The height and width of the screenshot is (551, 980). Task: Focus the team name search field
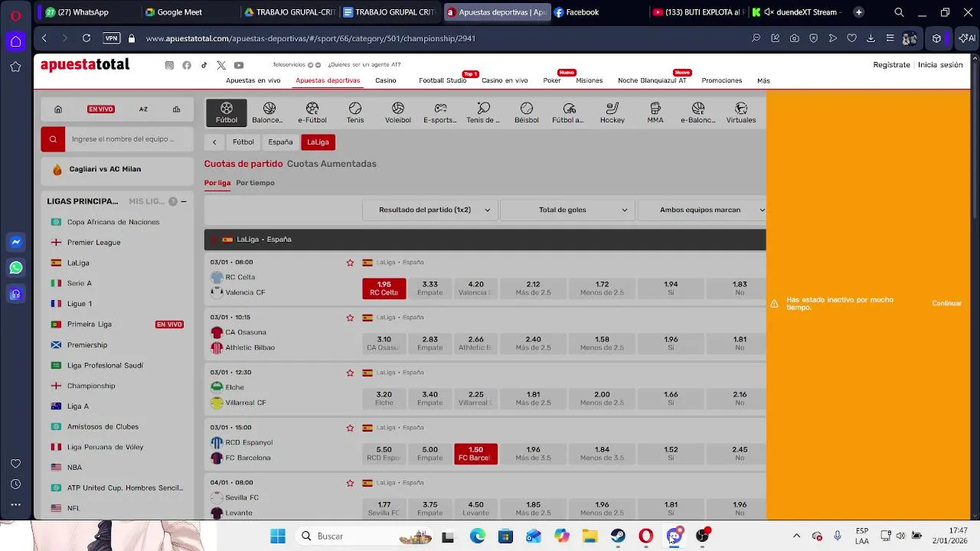pos(129,139)
